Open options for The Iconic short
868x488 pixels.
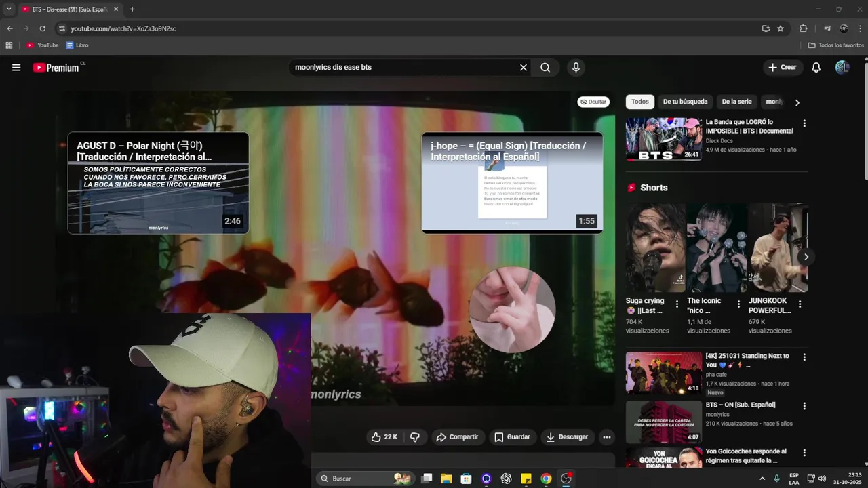pos(738,304)
